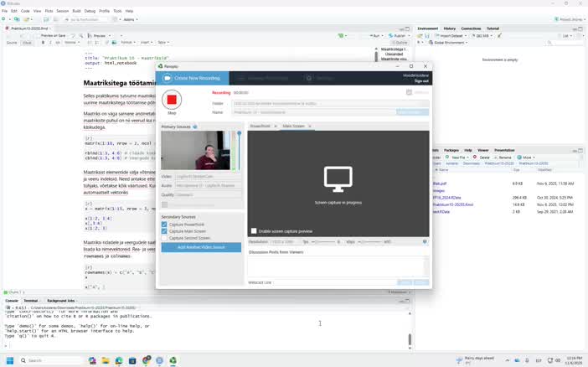Click the save workspace icon in Environment
The image size is (588, 367).
tap(426, 36)
